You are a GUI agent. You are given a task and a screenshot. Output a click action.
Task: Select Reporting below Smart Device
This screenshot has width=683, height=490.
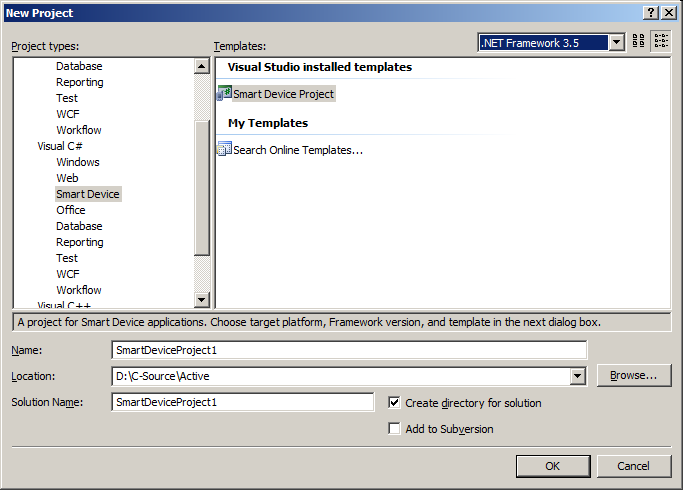(80, 242)
